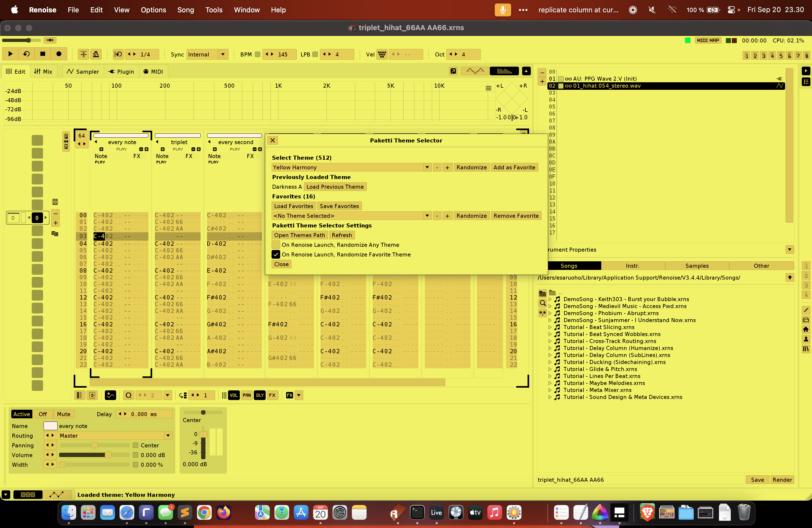This screenshot has width=812, height=528.
Task: Click the disk browser search magnifier icon
Action: tap(542, 303)
